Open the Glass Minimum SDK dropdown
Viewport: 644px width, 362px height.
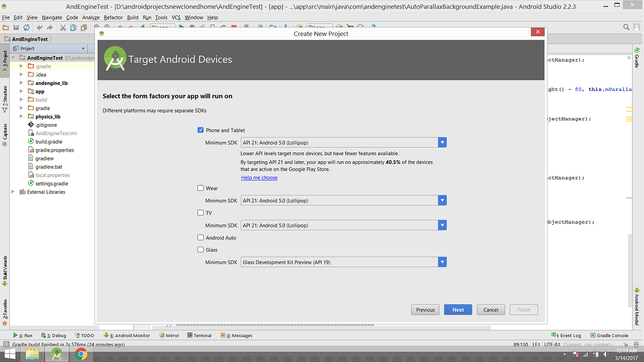click(442, 262)
